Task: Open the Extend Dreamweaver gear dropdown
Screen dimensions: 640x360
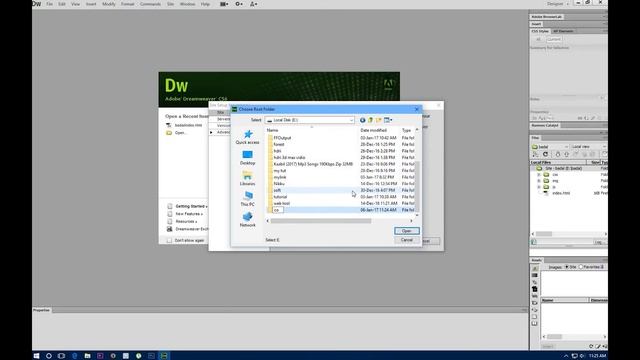Action: point(239,4)
